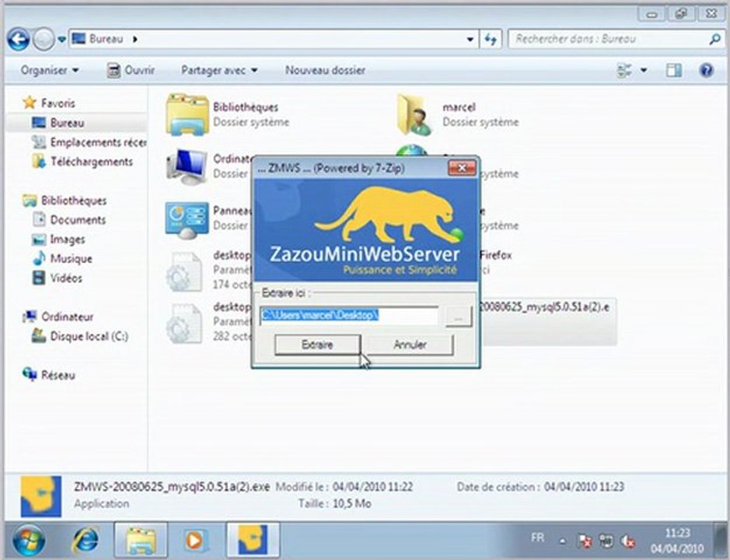Click the muted volume tray icon
The width and height of the screenshot is (730, 560).
(x=628, y=541)
